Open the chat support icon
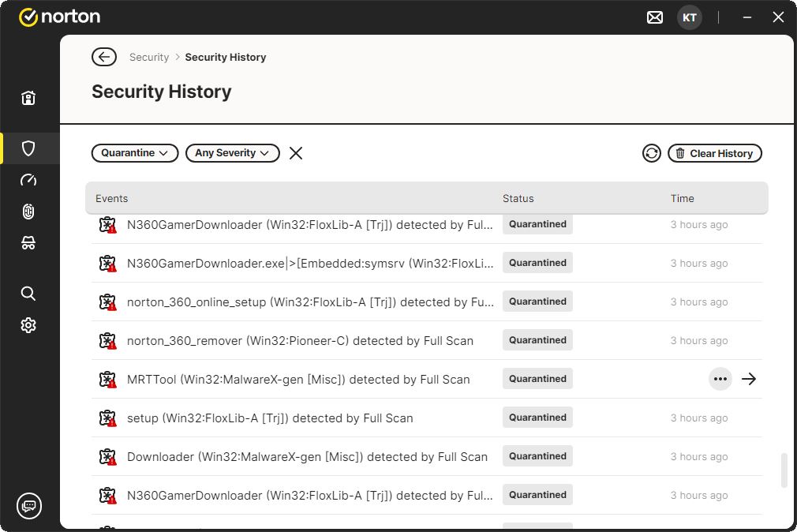 29,505
